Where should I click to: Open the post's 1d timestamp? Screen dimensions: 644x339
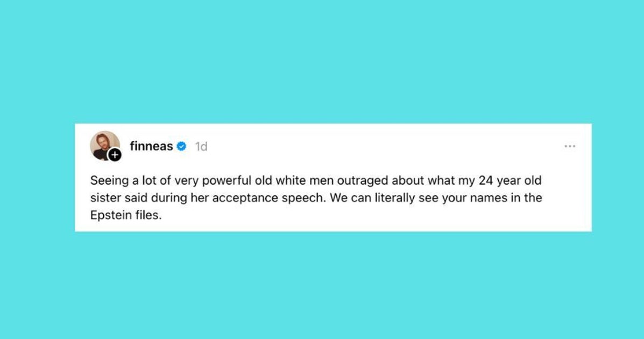[x=201, y=146]
